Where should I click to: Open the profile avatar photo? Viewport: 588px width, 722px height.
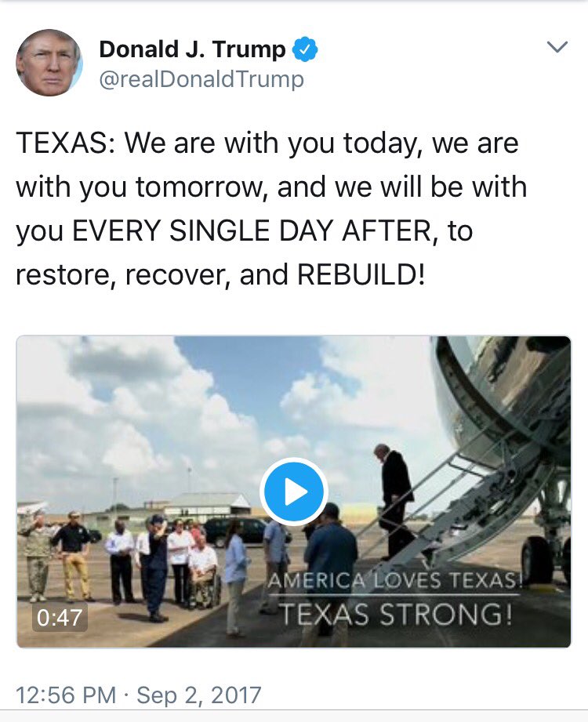49,63
